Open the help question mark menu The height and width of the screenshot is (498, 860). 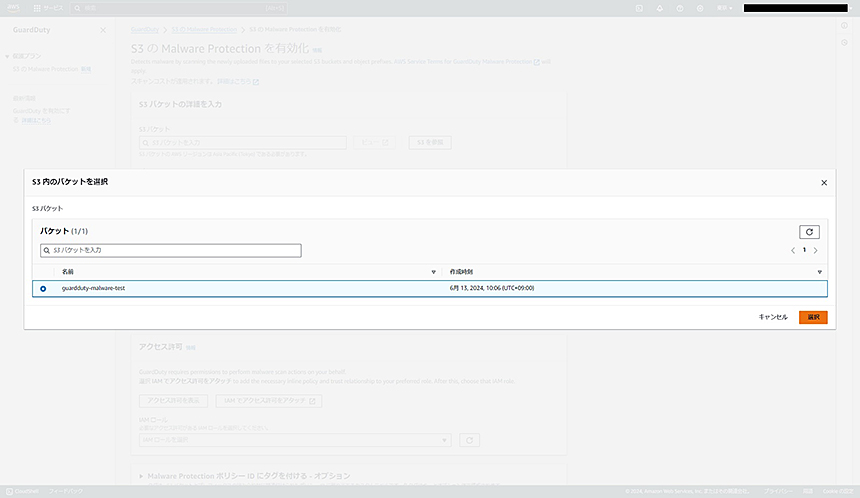(680, 8)
